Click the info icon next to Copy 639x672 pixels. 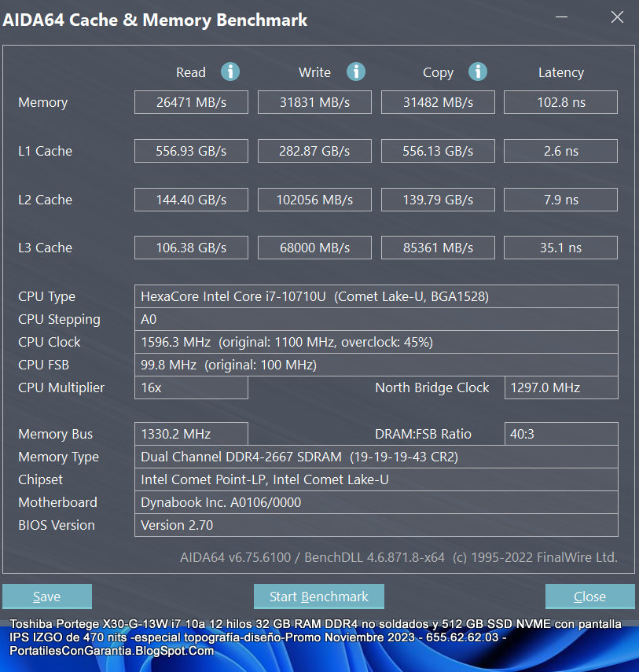(x=478, y=72)
